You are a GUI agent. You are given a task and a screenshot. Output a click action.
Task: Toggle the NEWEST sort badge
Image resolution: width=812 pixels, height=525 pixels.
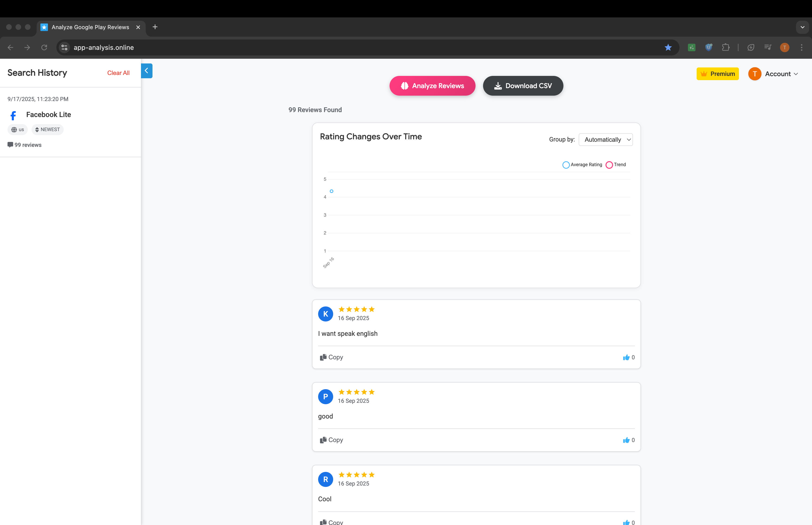tap(47, 129)
